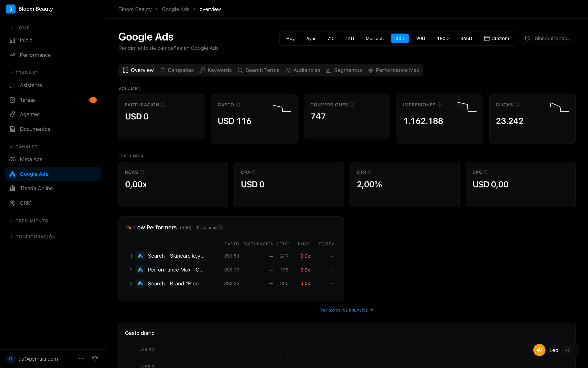Click the Google Ads breadcrumb link
The width and height of the screenshot is (588, 368).
click(x=175, y=9)
